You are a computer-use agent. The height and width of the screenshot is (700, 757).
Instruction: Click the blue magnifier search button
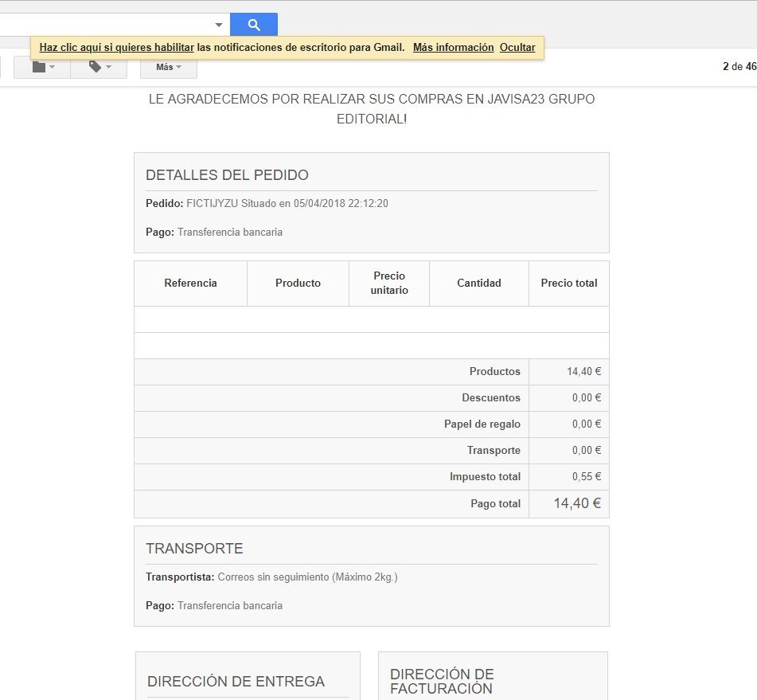tap(254, 25)
